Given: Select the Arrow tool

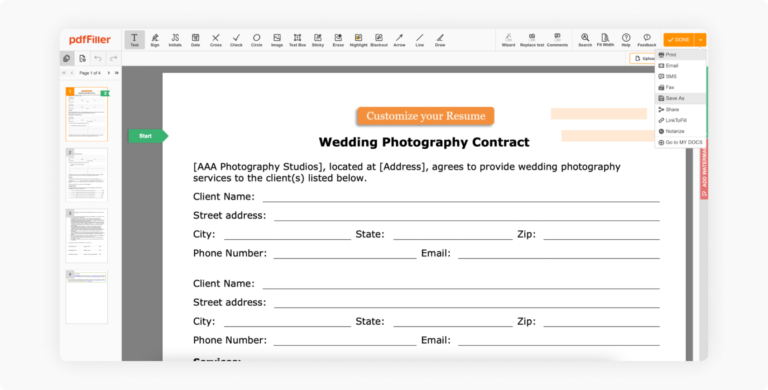Looking at the screenshot, I should coord(399,40).
